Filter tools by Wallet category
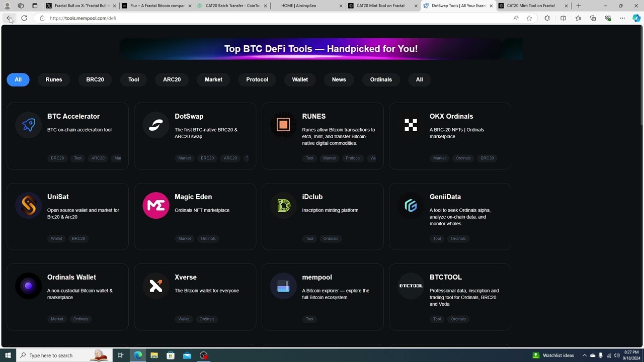 (300, 79)
